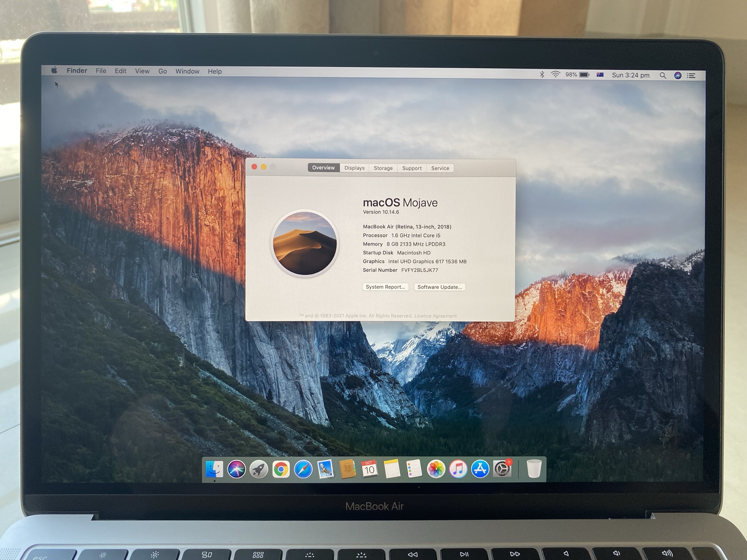Image resolution: width=747 pixels, height=560 pixels.
Task: Open the Licence Agreement link
Action: coord(435,316)
